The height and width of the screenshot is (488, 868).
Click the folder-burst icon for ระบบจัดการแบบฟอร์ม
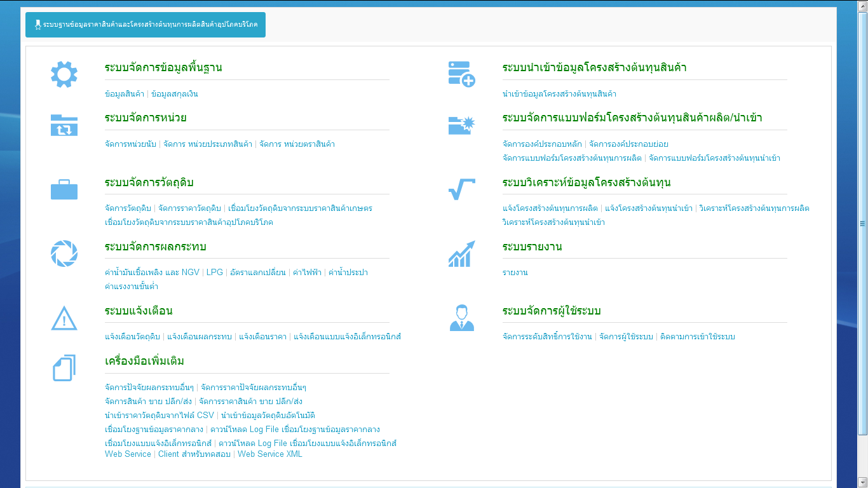[462, 125]
